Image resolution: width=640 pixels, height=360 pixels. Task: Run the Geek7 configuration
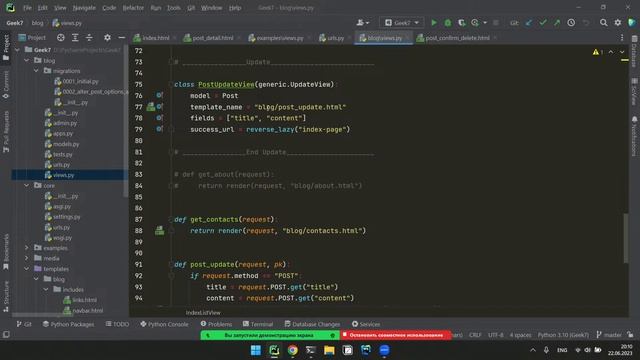click(434, 23)
